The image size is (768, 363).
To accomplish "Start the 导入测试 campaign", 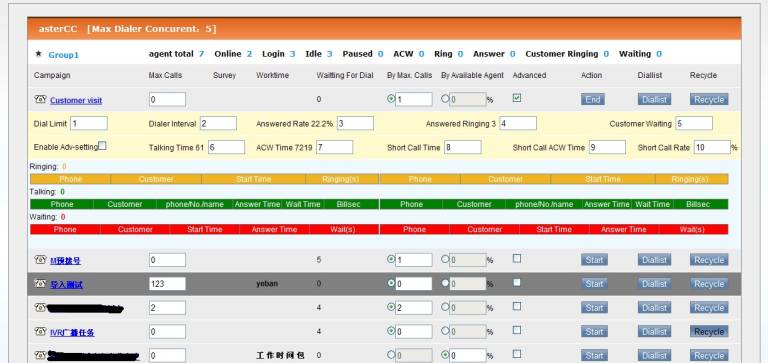I will point(595,284).
